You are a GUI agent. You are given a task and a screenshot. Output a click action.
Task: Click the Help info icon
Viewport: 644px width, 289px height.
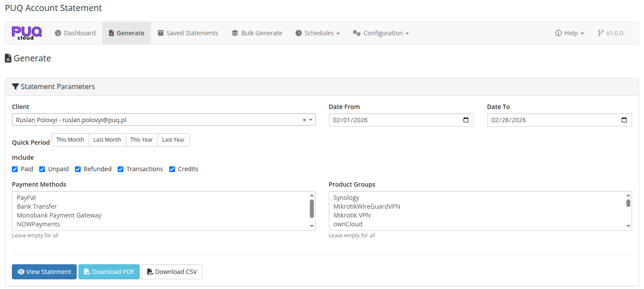(x=558, y=33)
